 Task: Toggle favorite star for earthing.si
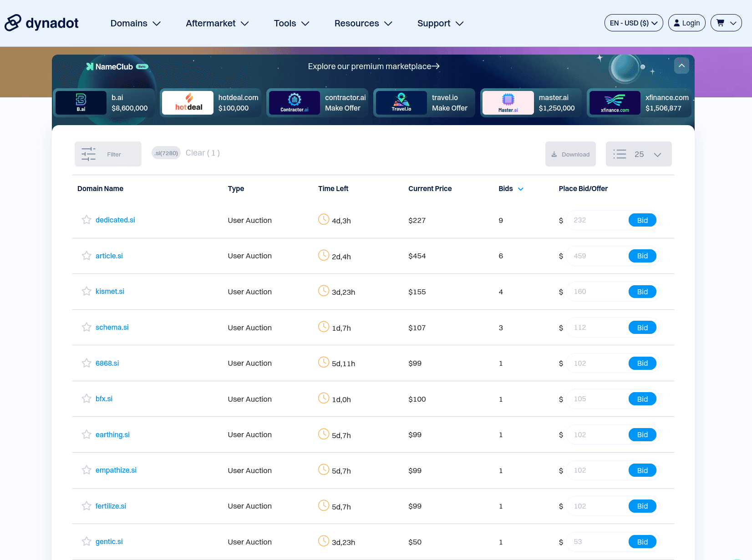tap(86, 434)
